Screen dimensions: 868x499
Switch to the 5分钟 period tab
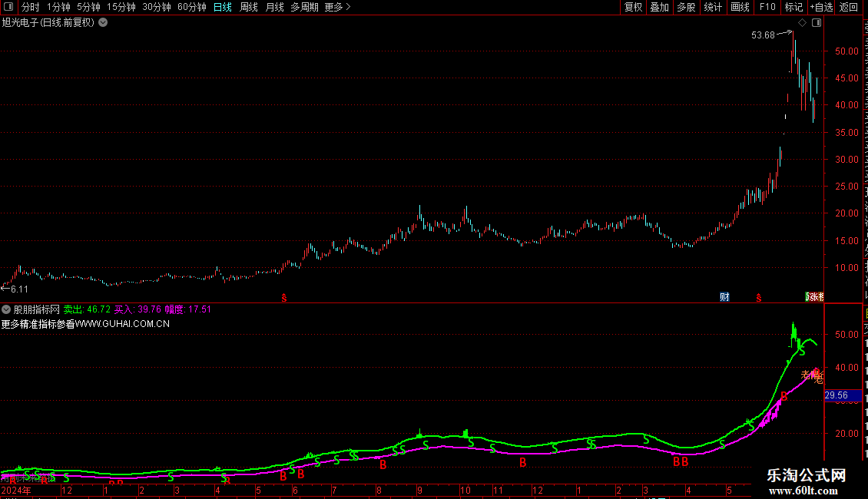point(88,7)
